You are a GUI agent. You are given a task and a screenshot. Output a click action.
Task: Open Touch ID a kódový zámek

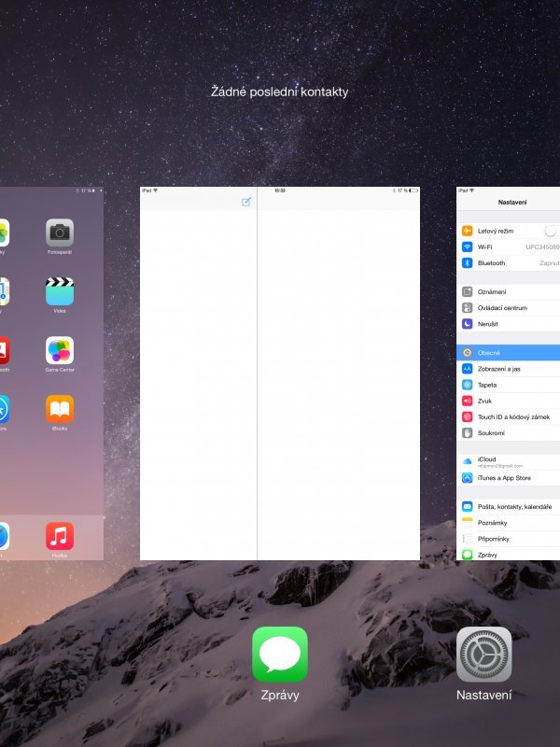(x=508, y=416)
